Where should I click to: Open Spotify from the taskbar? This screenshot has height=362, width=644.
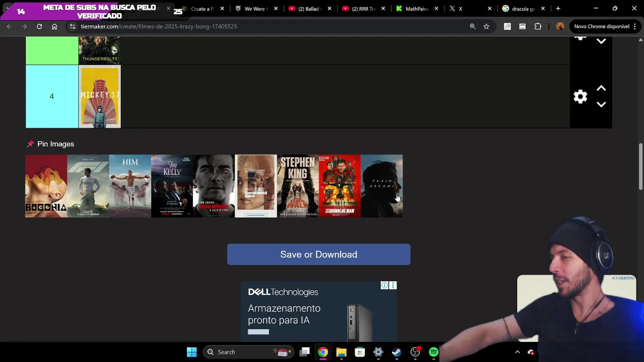433,352
